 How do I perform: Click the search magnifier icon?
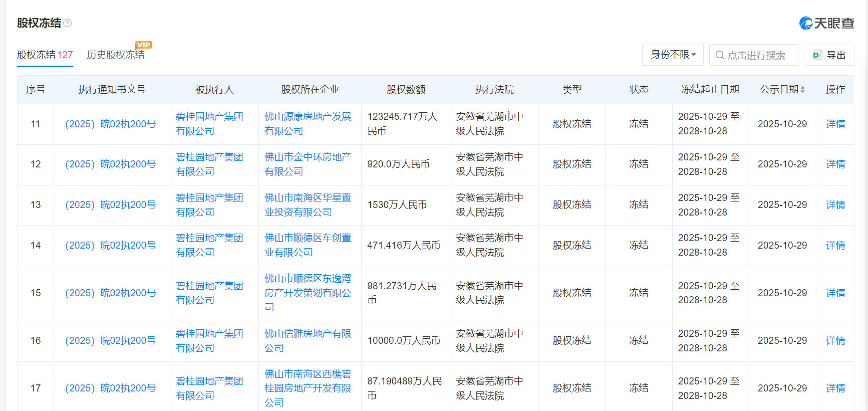click(x=719, y=55)
